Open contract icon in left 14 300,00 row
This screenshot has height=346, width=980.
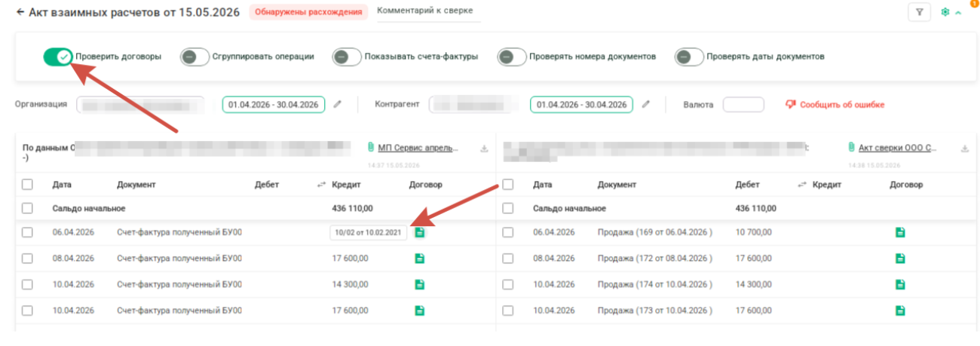420,284
